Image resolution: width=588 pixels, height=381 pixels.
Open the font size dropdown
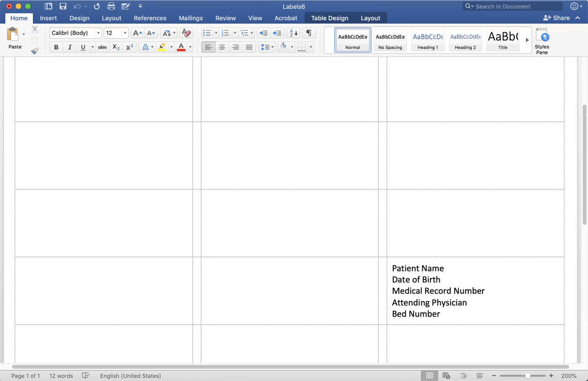point(125,33)
